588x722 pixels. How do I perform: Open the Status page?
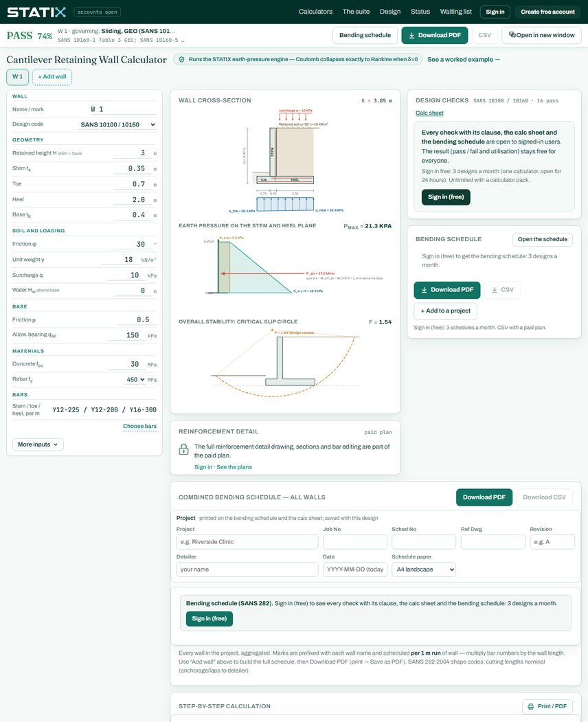[420, 12]
